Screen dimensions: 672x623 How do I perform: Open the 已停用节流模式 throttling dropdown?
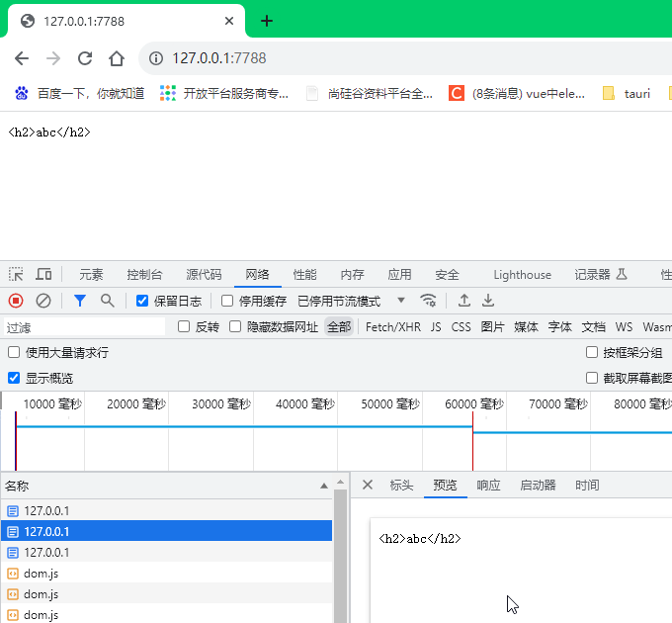352,301
